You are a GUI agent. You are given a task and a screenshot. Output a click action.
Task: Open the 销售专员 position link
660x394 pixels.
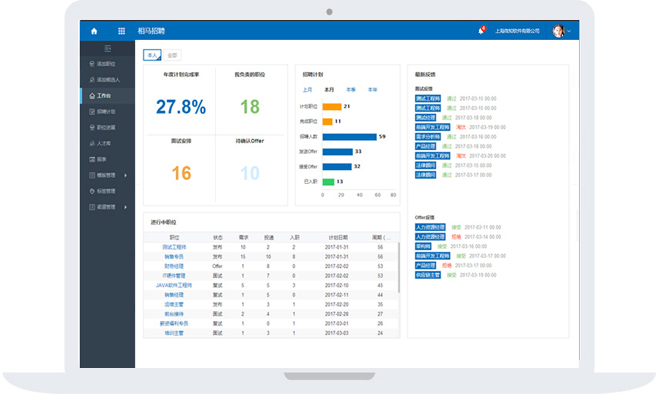(x=174, y=257)
